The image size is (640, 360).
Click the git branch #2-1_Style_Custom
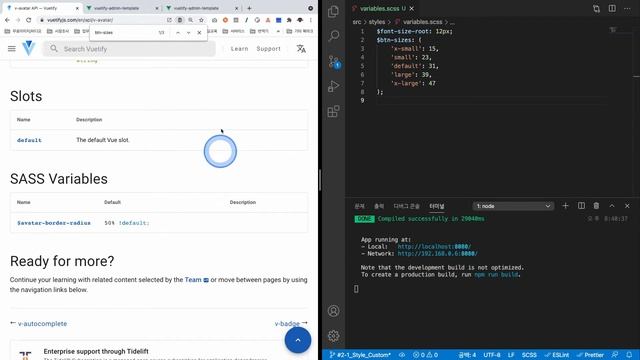pyautogui.click(x=360, y=355)
